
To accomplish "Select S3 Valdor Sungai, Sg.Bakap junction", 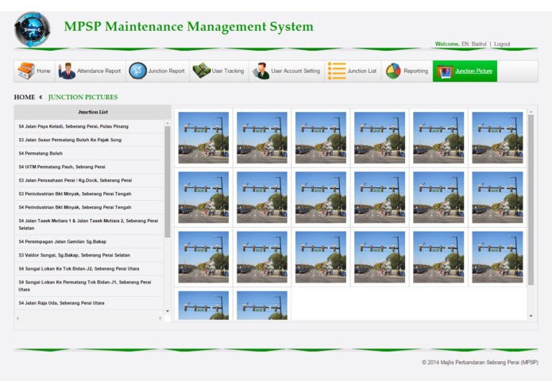I will tap(90, 255).
